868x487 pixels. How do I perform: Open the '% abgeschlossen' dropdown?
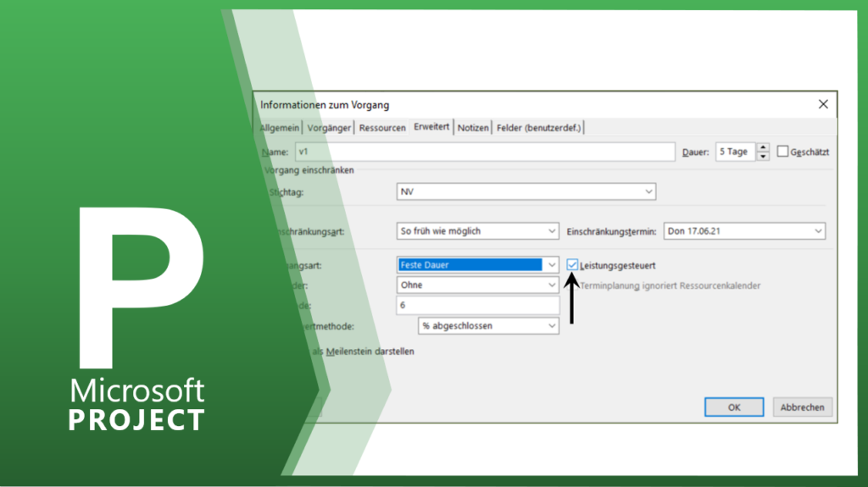(x=487, y=326)
